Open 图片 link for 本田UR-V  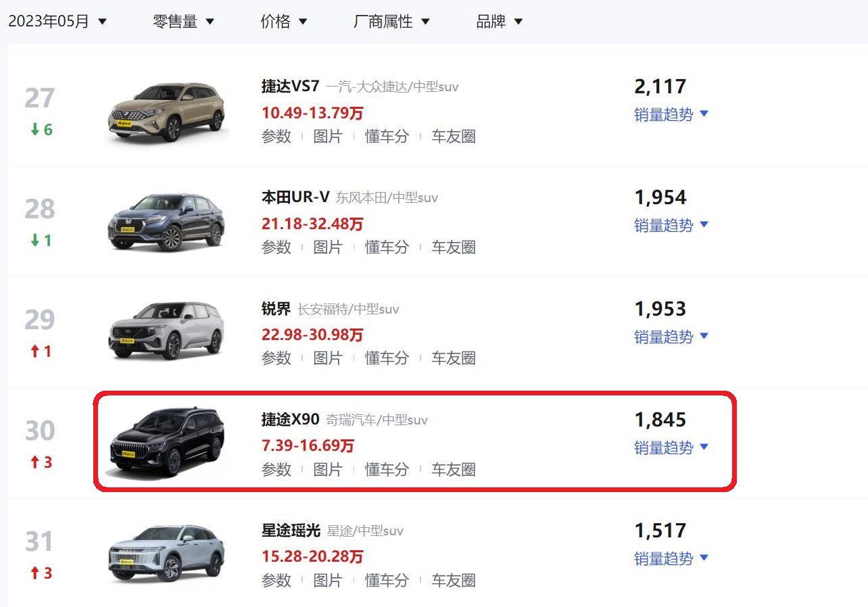point(328,247)
